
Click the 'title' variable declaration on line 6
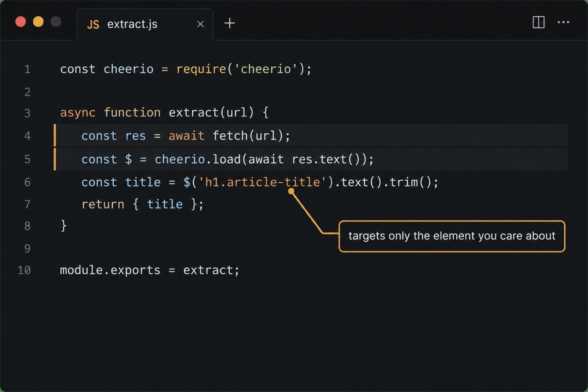[143, 182]
